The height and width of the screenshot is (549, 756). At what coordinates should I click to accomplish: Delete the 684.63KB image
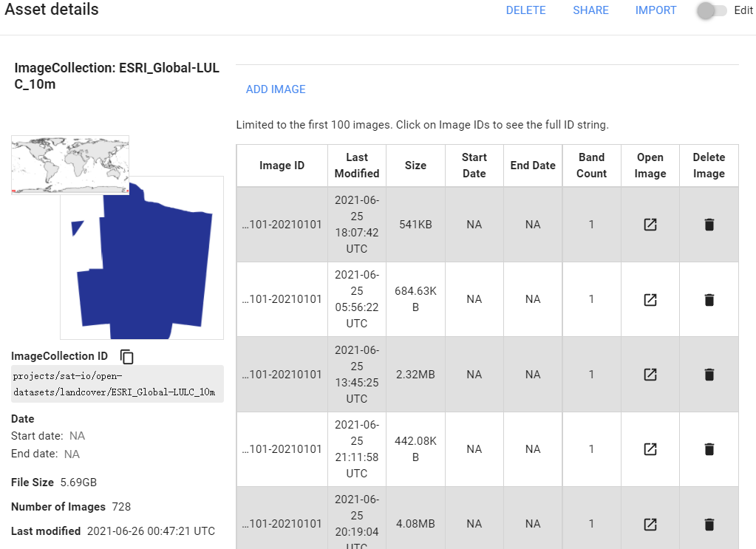(x=709, y=300)
